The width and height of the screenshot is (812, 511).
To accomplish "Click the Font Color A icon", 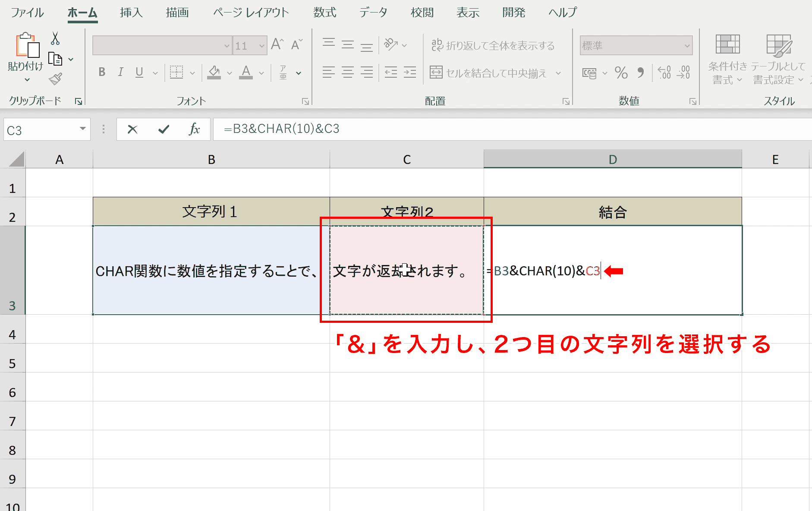I will point(246,72).
